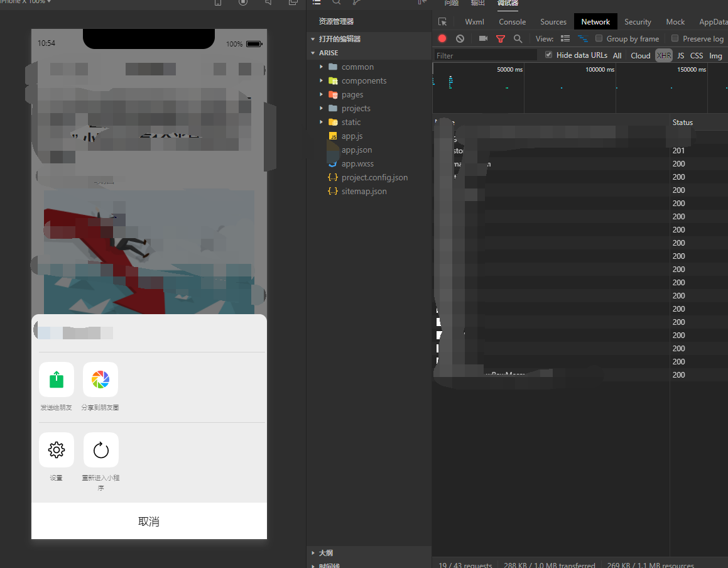Screen dimensions: 728x568
Task: Click the phone battery status icon
Action: tap(254, 44)
